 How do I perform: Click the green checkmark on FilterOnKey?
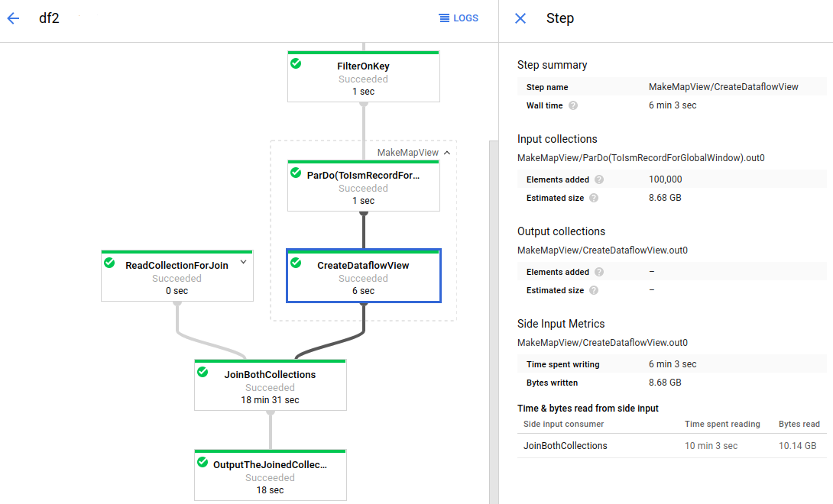pos(297,64)
